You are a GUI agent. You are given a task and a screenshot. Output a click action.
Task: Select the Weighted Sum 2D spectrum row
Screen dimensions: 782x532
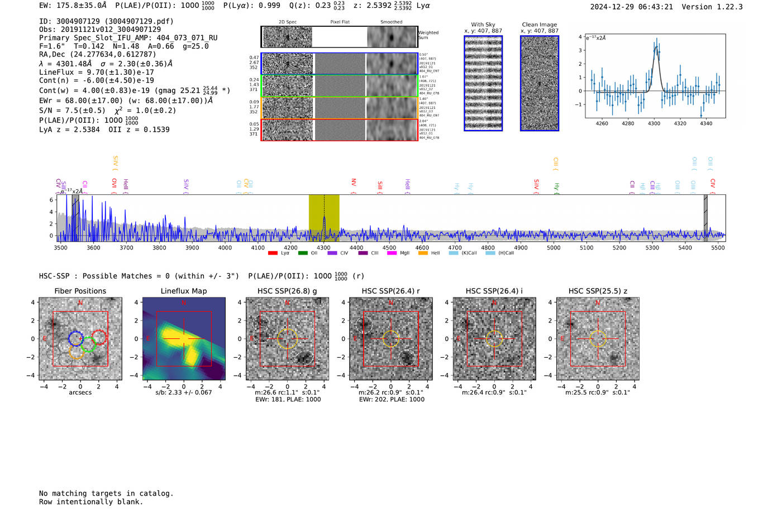click(x=339, y=37)
